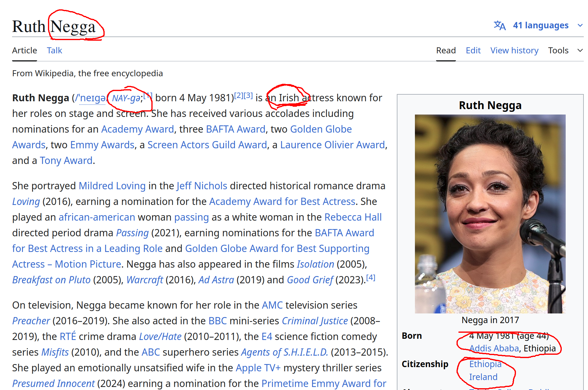Open the italic Passing film link
The image size is (588, 390).
(132, 233)
